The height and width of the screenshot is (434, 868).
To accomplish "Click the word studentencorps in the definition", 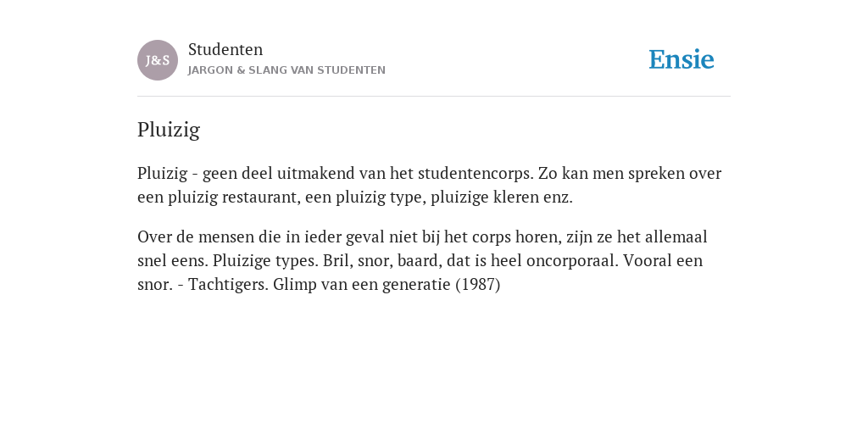I will click(x=476, y=173).
